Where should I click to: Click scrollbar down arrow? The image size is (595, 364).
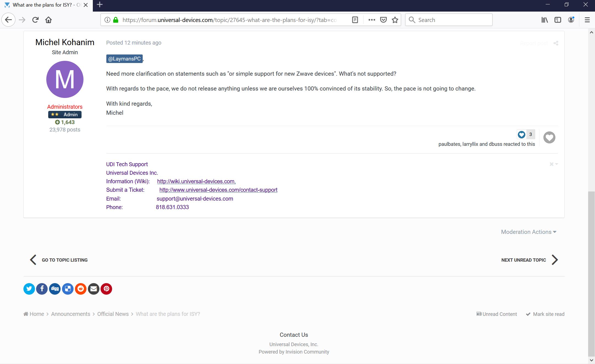[591, 360]
